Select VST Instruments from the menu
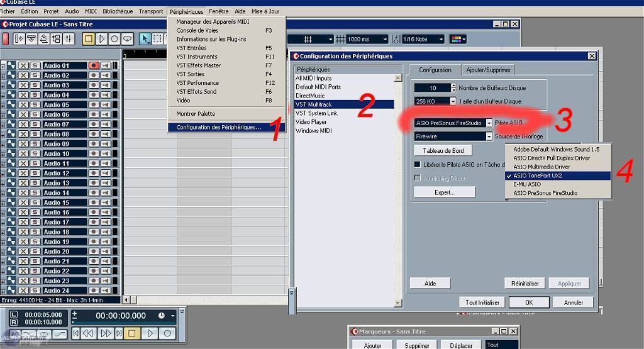 click(226, 57)
